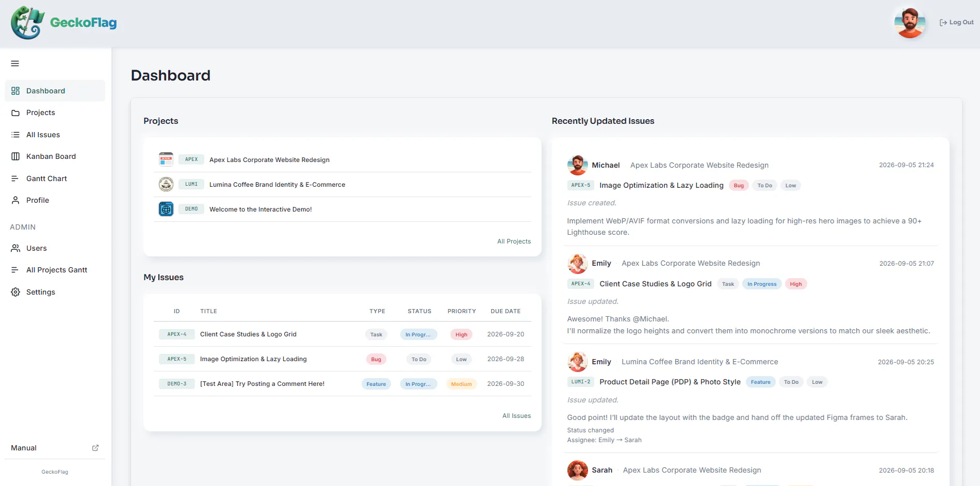Open the APEX-5 badge in Recently Updated Issues

(581, 185)
